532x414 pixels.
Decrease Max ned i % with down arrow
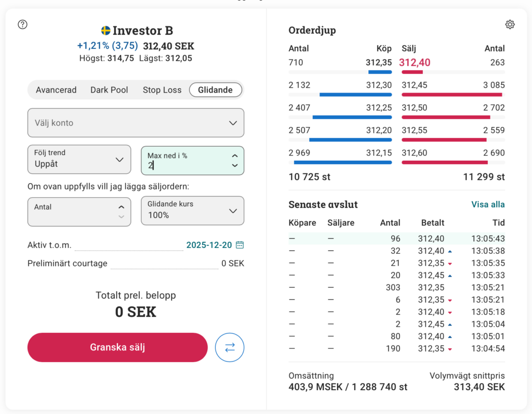[x=235, y=165]
